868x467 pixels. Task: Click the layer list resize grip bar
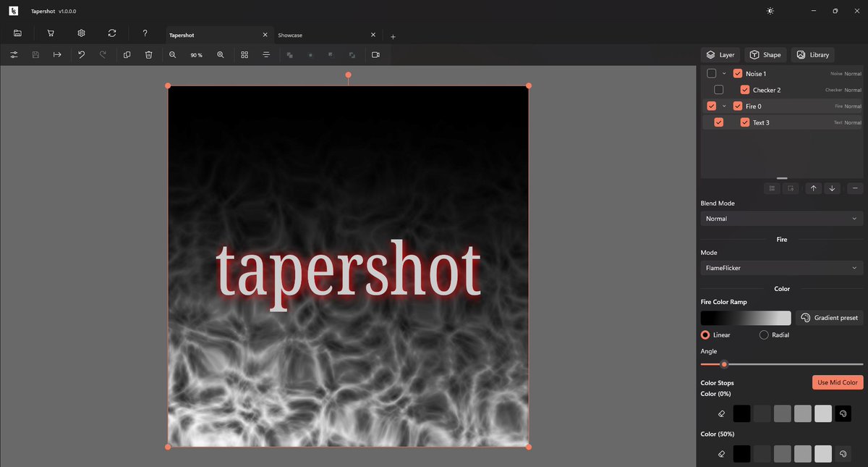[782, 178]
